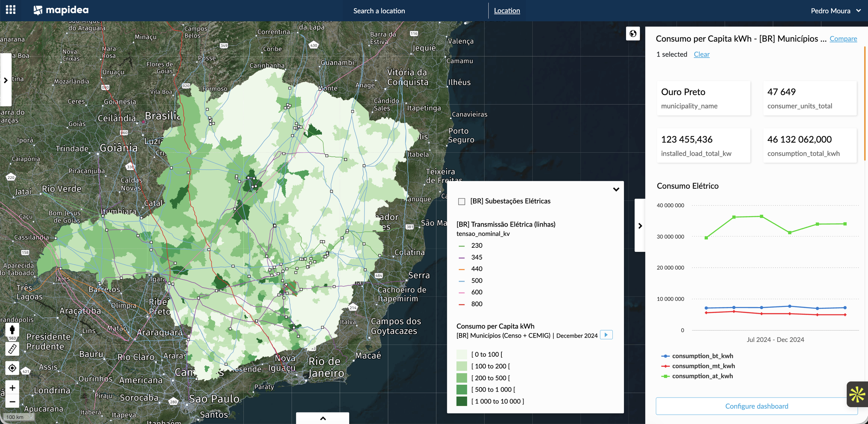868x424 pixels.
Task: Open the apps grid menu
Action: click(x=11, y=10)
